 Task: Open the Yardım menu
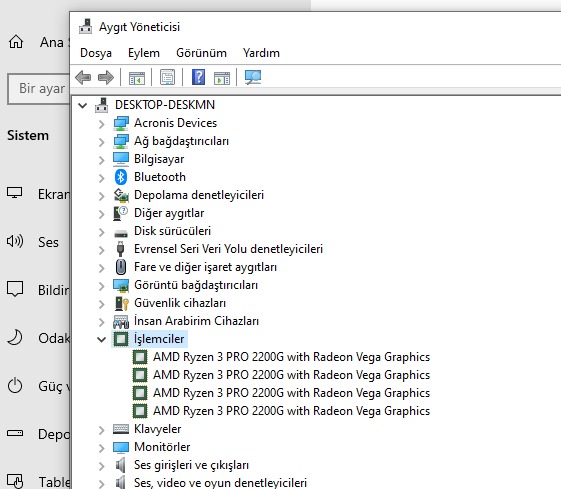261,53
